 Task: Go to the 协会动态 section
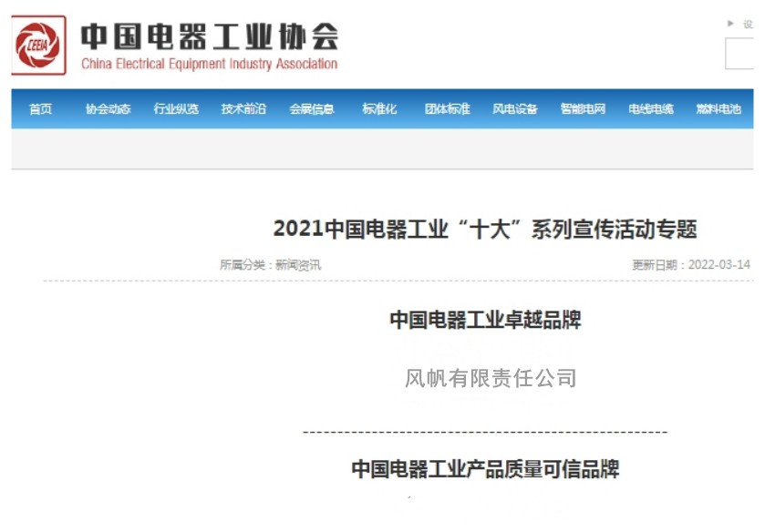[x=109, y=108]
